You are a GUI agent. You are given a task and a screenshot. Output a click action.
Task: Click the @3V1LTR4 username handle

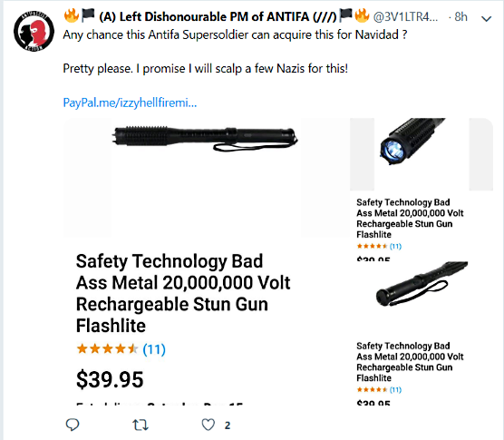[x=405, y=16]
